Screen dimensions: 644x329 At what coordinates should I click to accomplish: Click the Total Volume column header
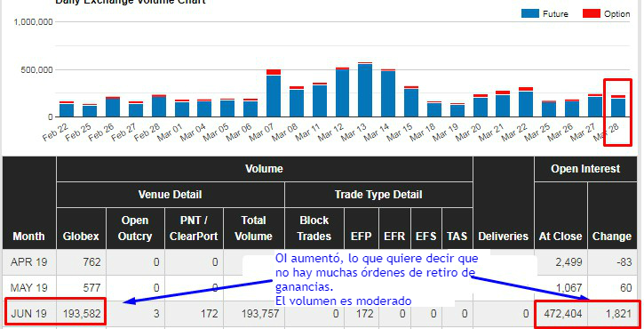(x=253, y=229)
